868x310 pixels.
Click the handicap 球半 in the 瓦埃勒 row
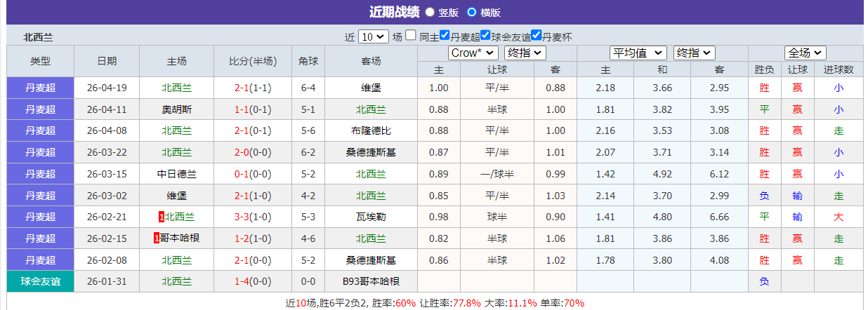click(x=497, y=217)
